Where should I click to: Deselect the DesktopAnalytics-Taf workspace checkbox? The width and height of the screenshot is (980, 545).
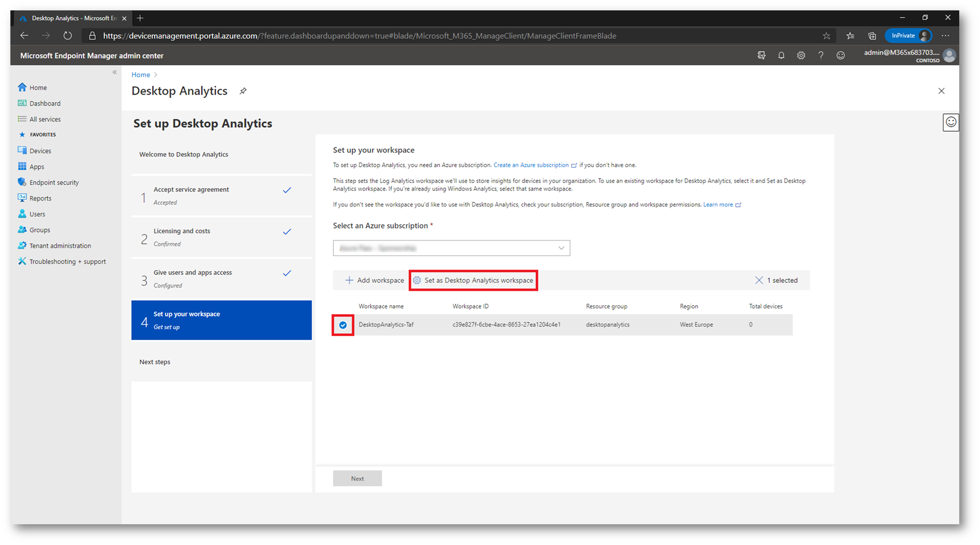click(343, 325)
